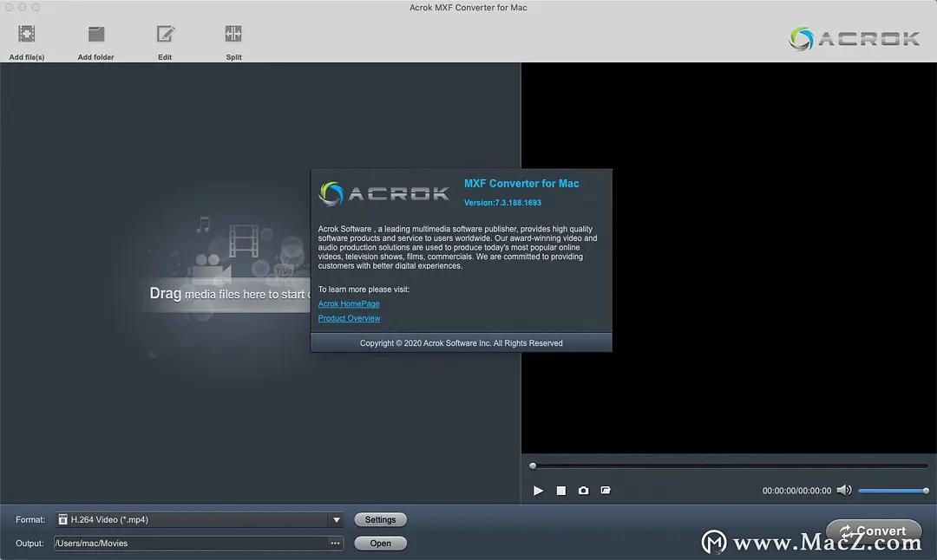This screenshot has height=560, width=937.
Task: Mute audio with the speaker icon
Action: click(844, 490)
